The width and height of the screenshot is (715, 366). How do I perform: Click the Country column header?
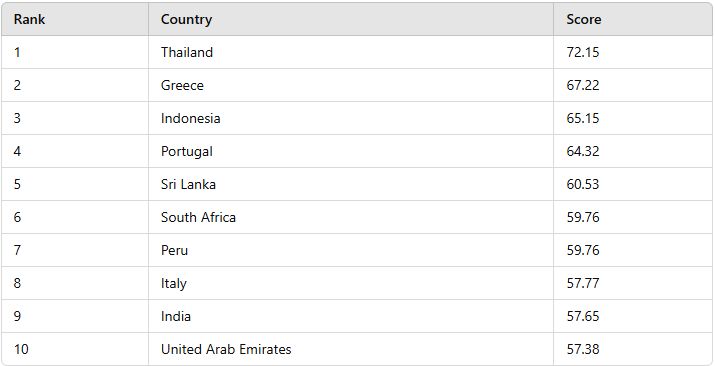(351, 19)
